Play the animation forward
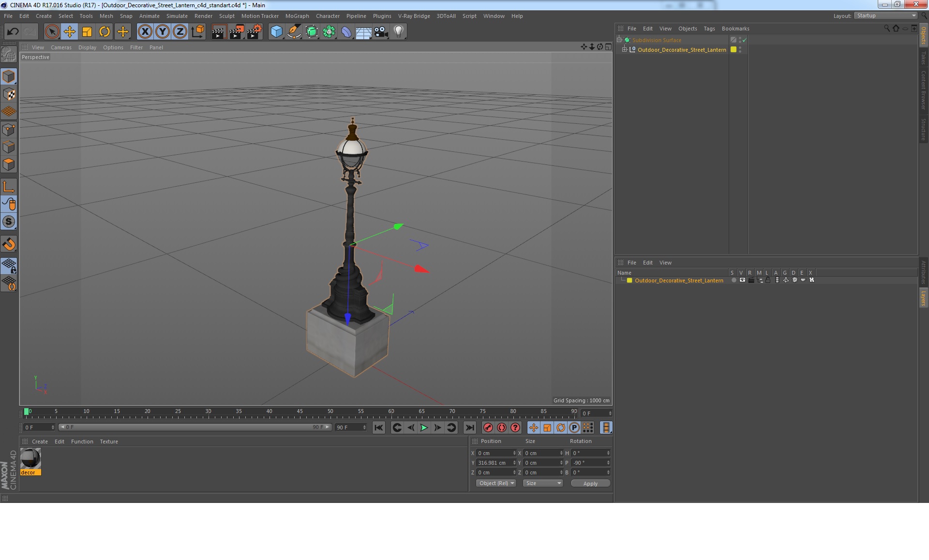929x560 pixels. click(x=424, y=427)
